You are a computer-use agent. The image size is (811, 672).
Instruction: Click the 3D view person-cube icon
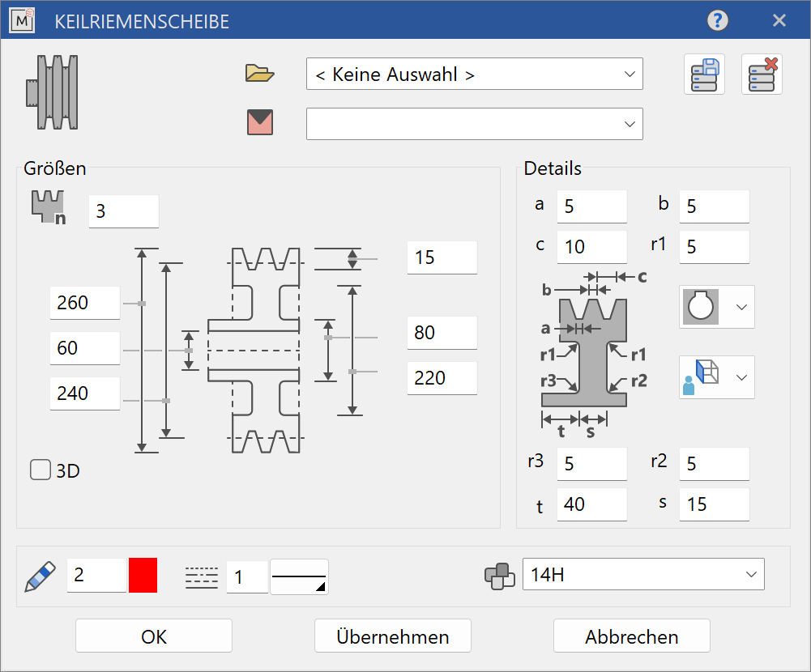click(x=701, y=377)
